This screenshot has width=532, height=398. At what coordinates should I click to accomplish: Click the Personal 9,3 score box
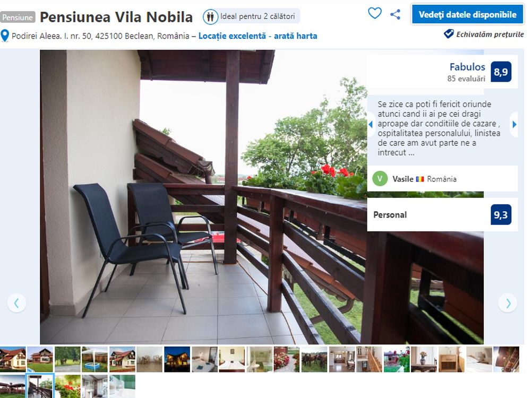(442, 214)
